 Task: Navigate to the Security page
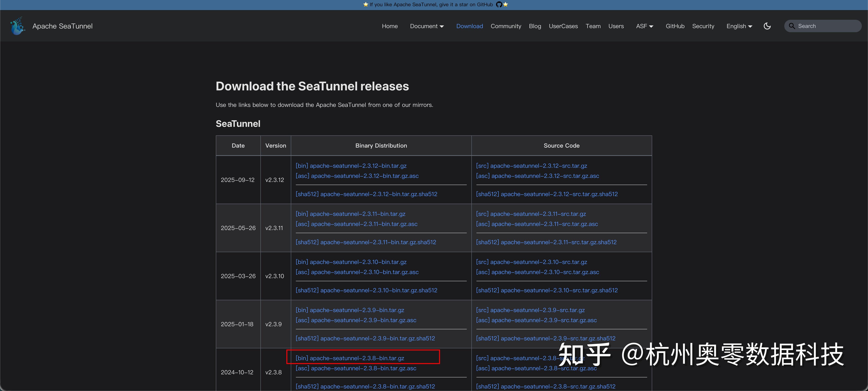click(x=703, y=26)
